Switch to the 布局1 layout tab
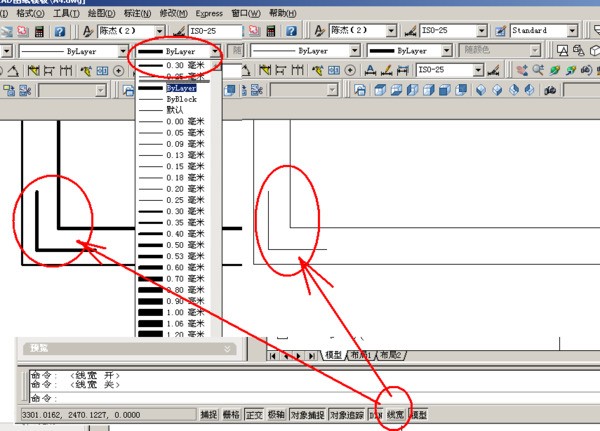The width and height of the screenshot is (600, 431). pyautogui.click(x=362, y=355)
